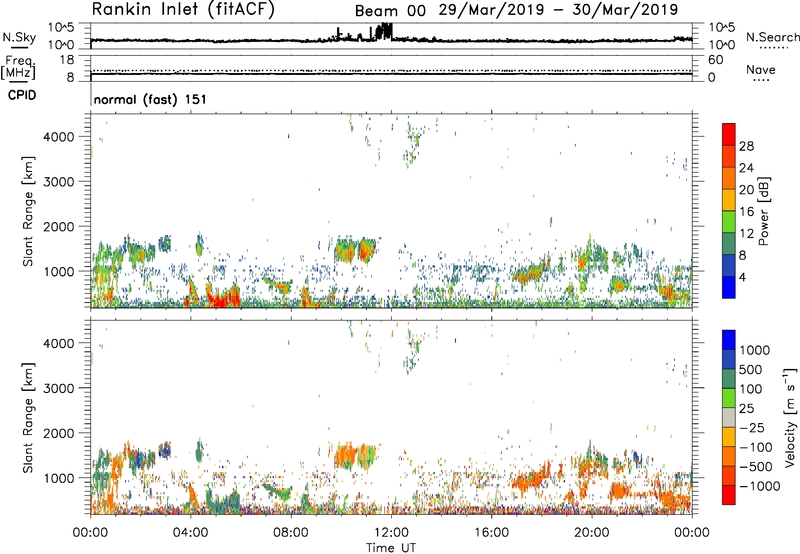This screenshot has height=554, width=800.
Task: Click the '1000' tick on velocity colorbar
Action: click(x=755, y=350)
